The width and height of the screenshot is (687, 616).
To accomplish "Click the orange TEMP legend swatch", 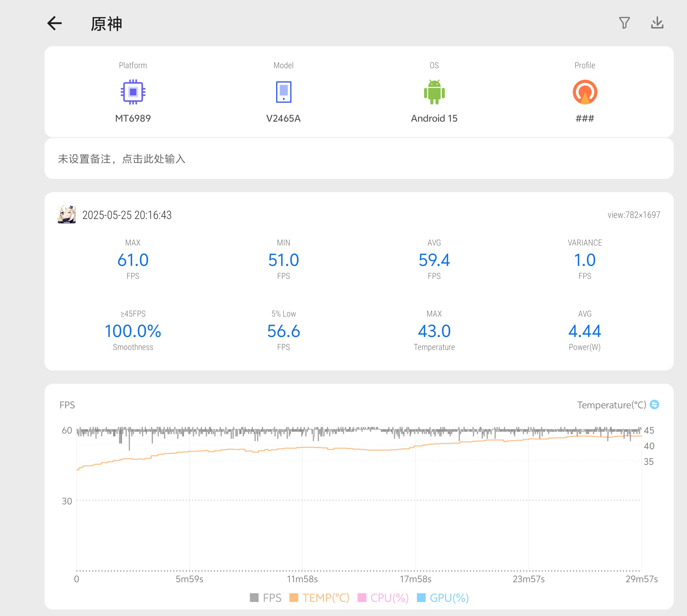I will click(294, 598).
